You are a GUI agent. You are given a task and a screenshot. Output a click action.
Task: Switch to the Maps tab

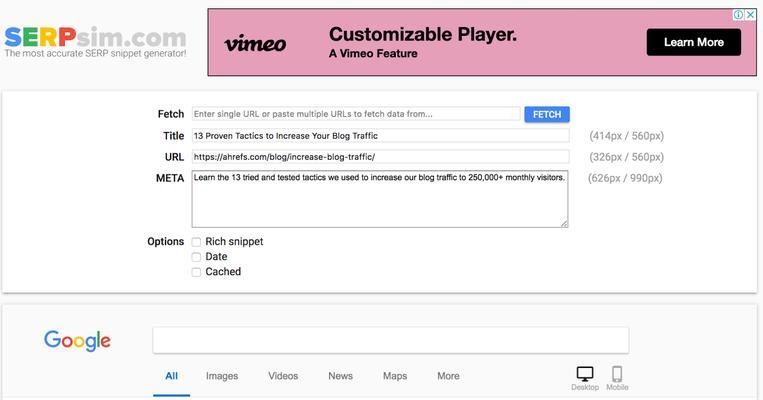pyautogui.click(x=395, y=376)
